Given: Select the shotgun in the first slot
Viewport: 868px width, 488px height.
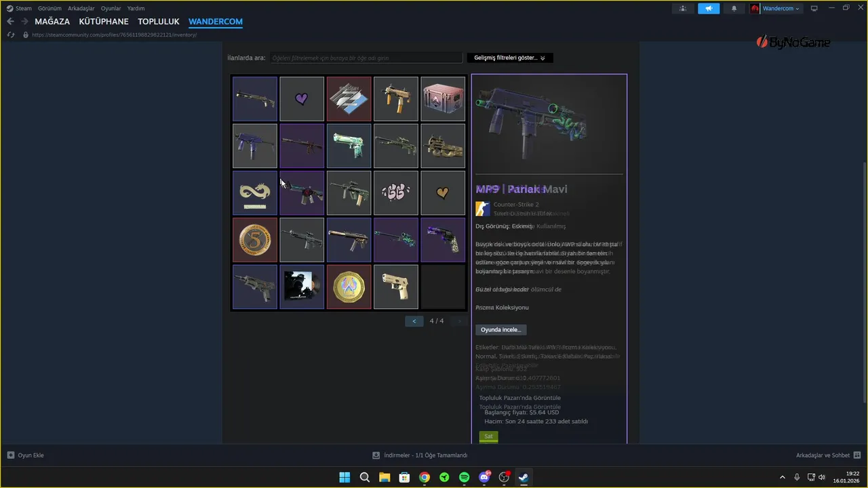Looking at the screenshot, I should [255, 99].
